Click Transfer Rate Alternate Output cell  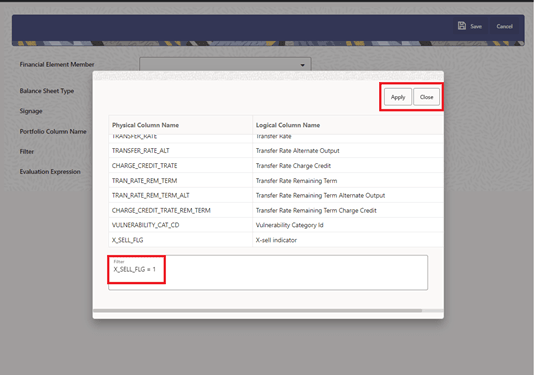[348, 151]
